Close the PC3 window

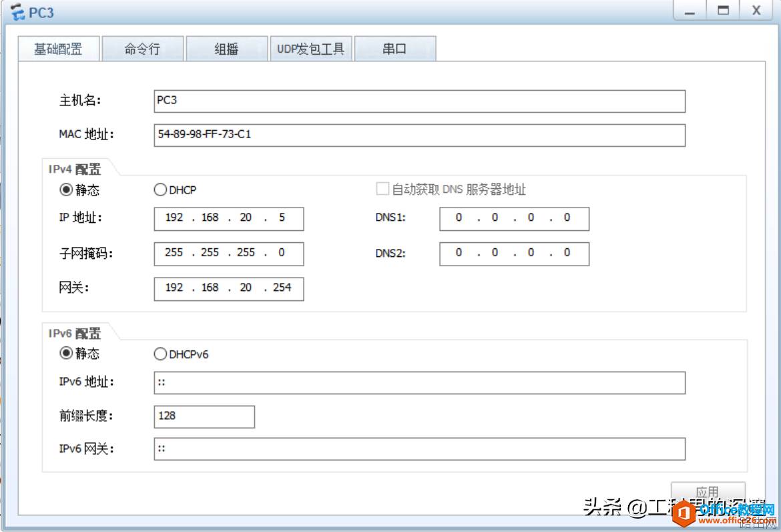point(756,10)
